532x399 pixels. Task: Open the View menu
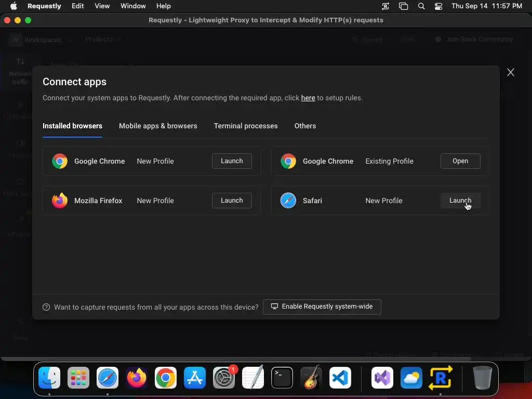[x=102, y=6]
